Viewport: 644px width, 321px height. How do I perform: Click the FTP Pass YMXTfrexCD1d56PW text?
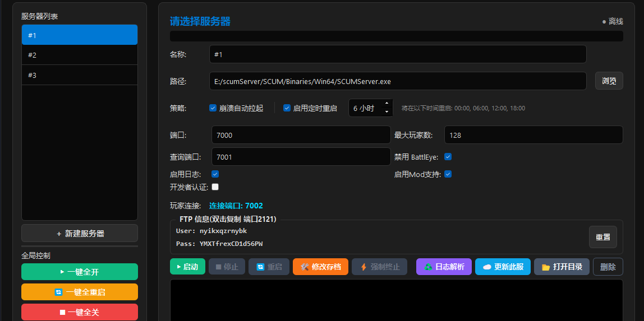tap(219, 244)
